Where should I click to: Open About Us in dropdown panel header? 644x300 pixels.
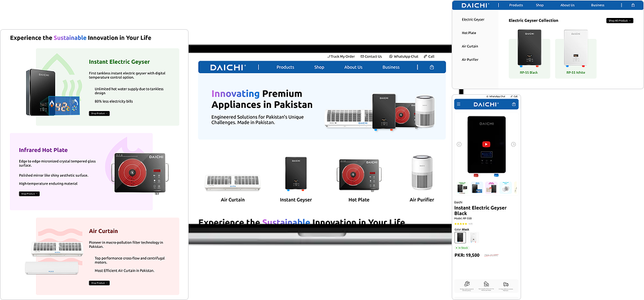[567, 6]
